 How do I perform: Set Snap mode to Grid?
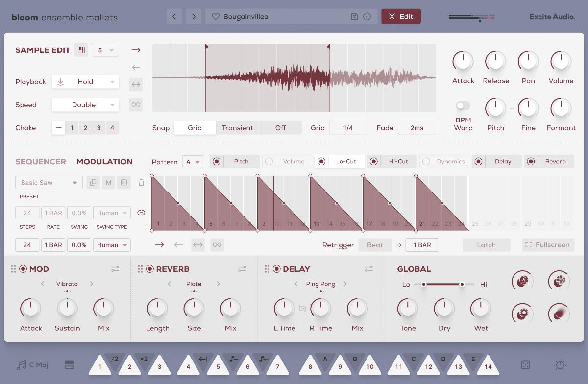[x=195, y=128]
